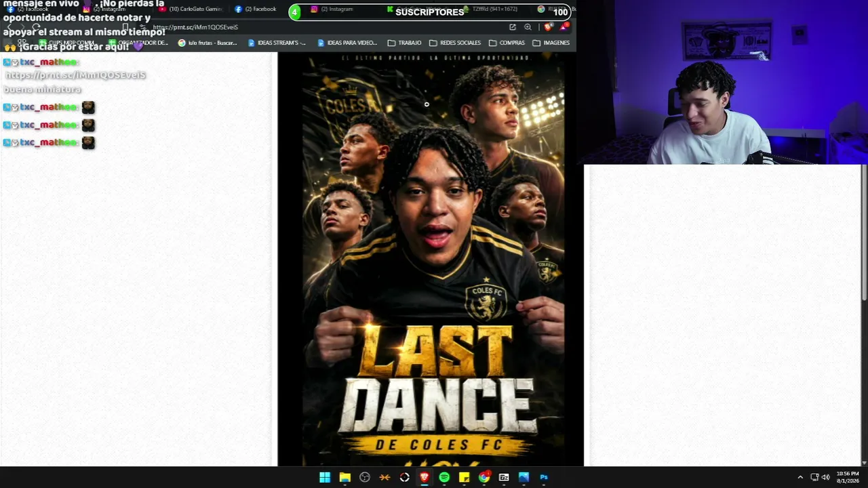The width and height of the screenshot is (868, 488).
Task: Click the vertical scrollbar on the white panel
Action: coord(864,232)
